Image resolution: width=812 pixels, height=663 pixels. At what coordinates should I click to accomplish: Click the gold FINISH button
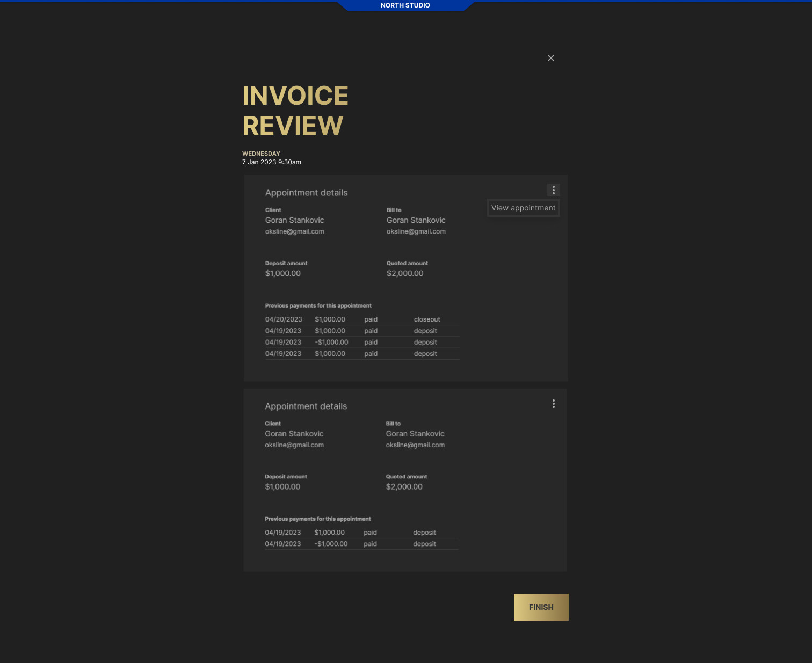(541, 607)
